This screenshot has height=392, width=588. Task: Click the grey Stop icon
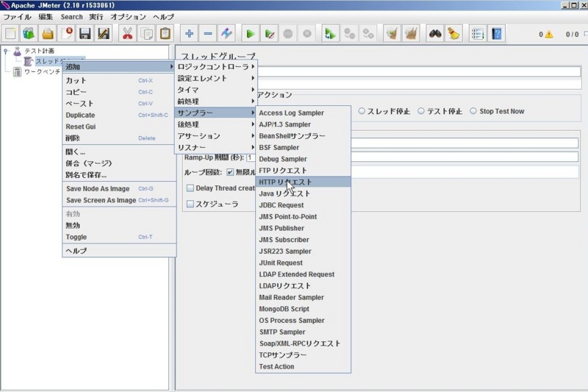coord(288,34)
